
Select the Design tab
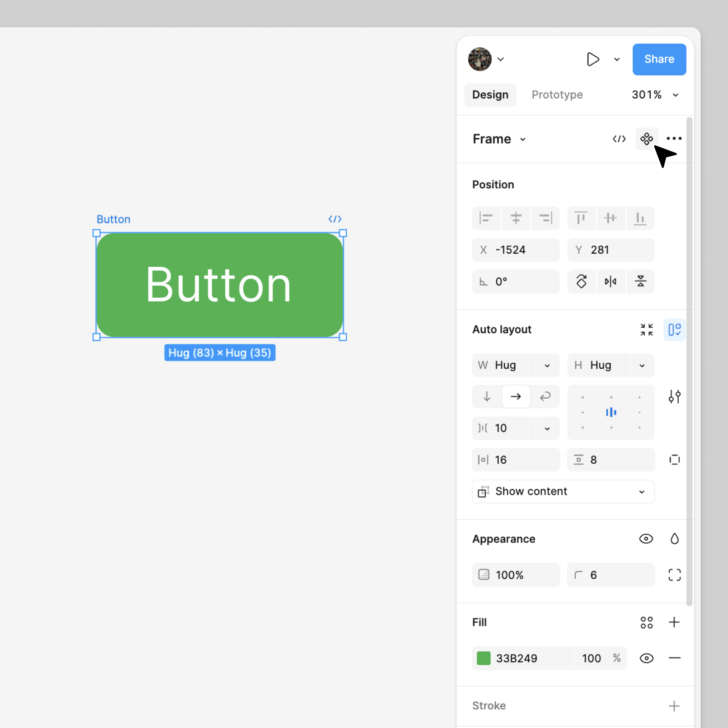(490, 95)
